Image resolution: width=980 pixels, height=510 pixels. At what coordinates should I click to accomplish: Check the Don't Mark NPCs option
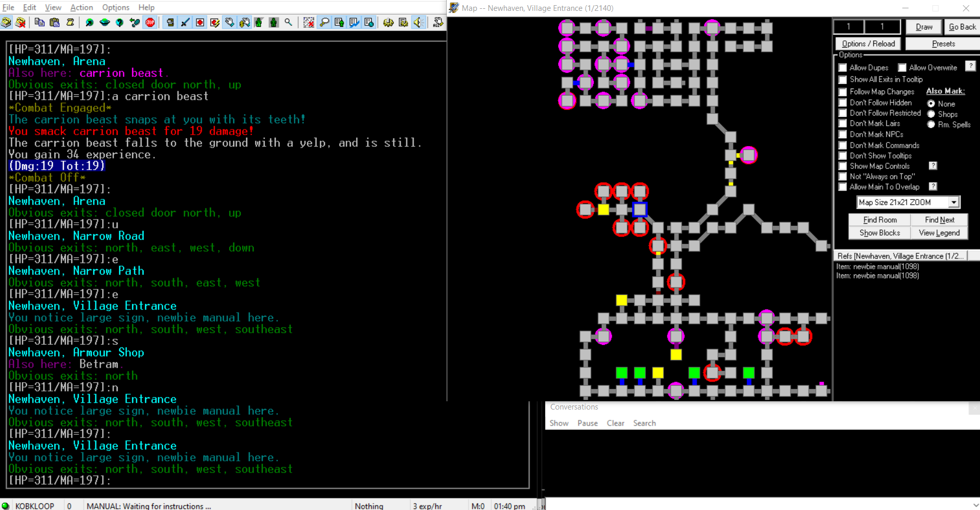843,134
